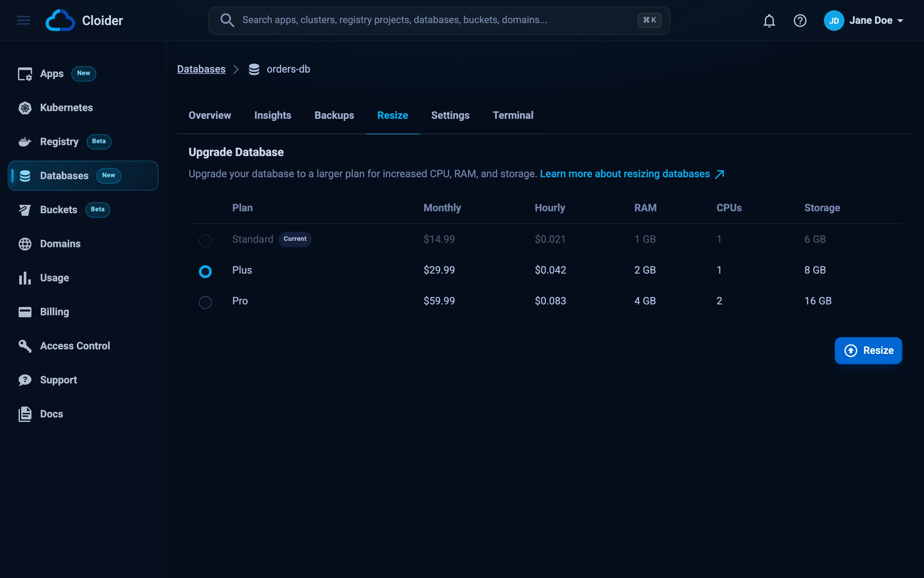Open the Backups tab
The width and height of the screenshot is (924, 578).
coord(334,116)
